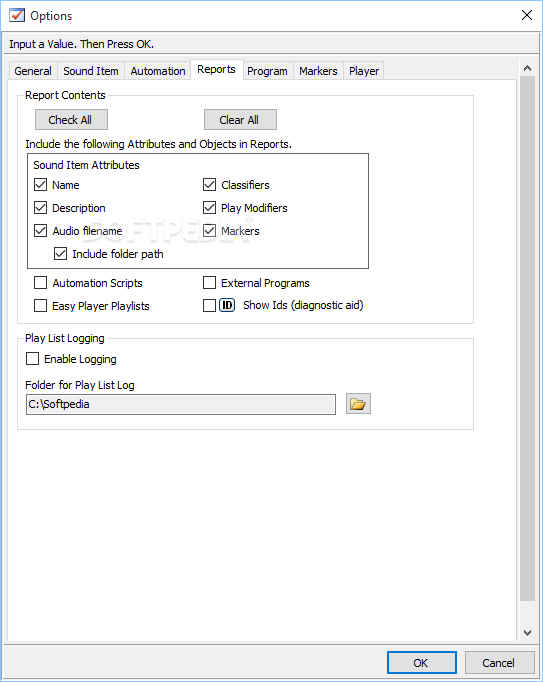Screen dimensions: 543x682
Task: Click the Options window checkmark icon
Action: coord(17,16)
